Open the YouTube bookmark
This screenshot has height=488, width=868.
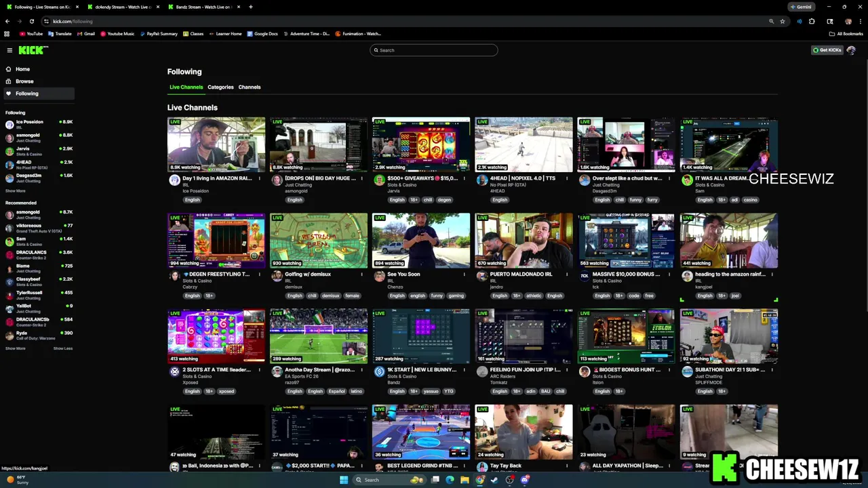point(31,34)
